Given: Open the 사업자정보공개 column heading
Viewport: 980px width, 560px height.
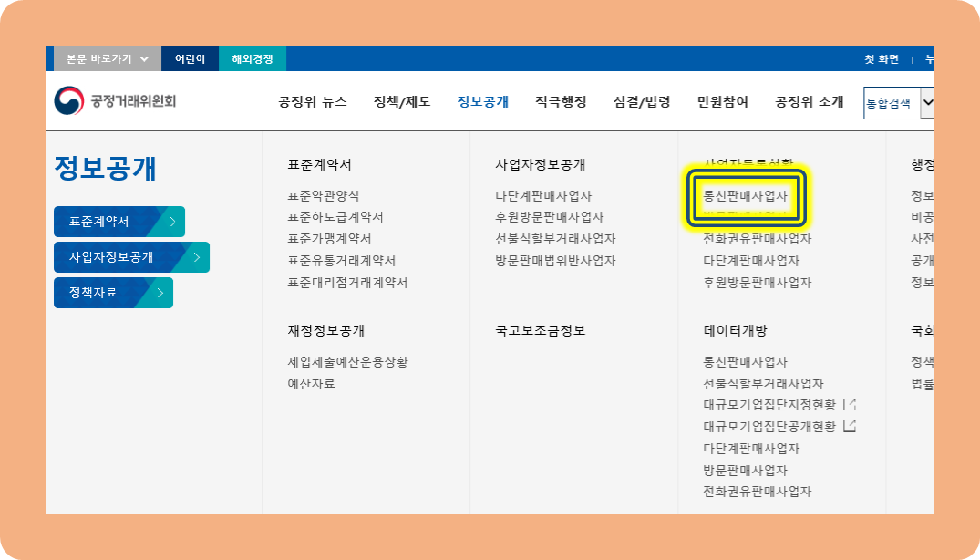Looking at the screenshot, I should 540,164.
